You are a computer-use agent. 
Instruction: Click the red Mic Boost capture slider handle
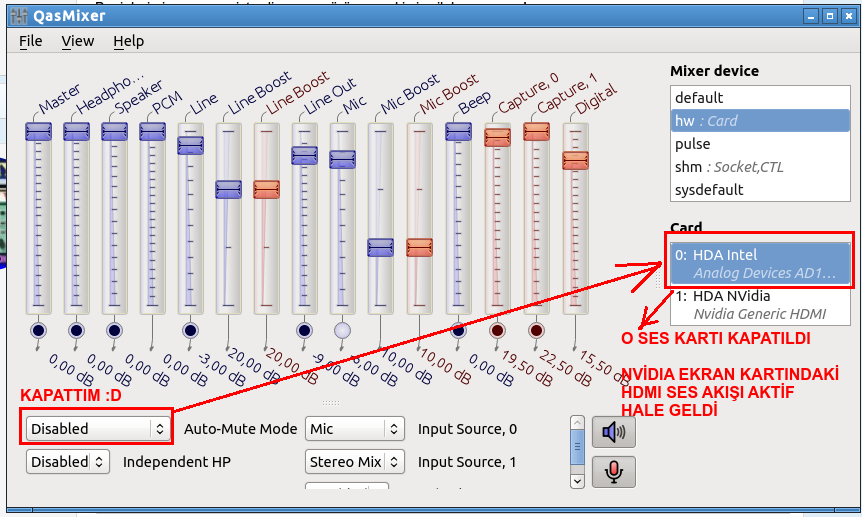[419, 248]
